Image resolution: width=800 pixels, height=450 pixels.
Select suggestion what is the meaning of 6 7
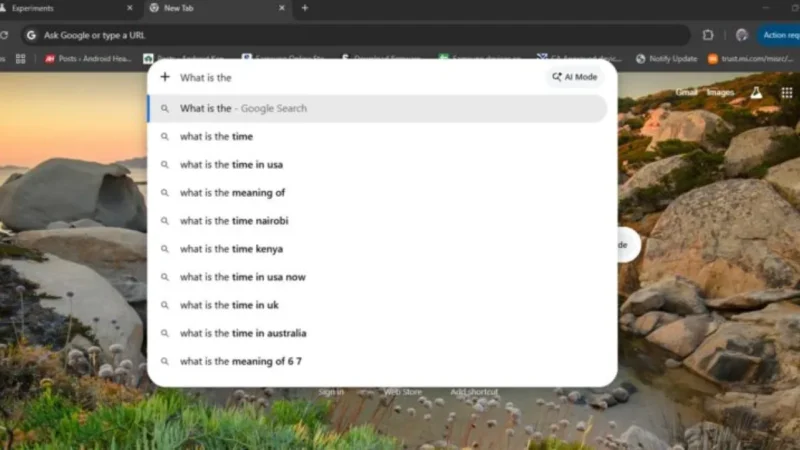tap(378, 361)
